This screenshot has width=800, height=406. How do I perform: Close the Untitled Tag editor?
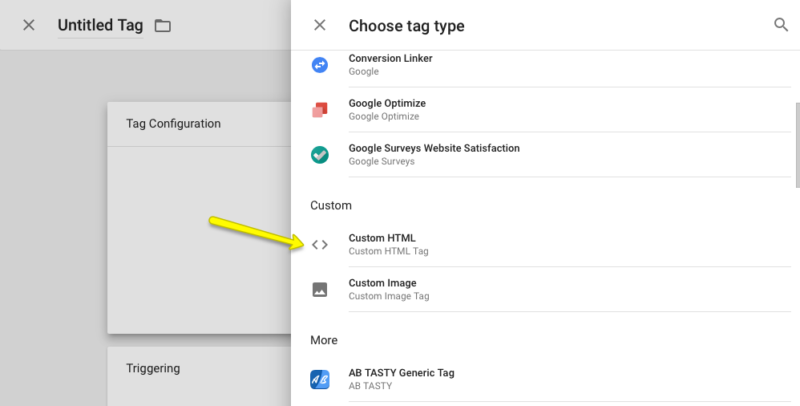click(x=29, y=25)
